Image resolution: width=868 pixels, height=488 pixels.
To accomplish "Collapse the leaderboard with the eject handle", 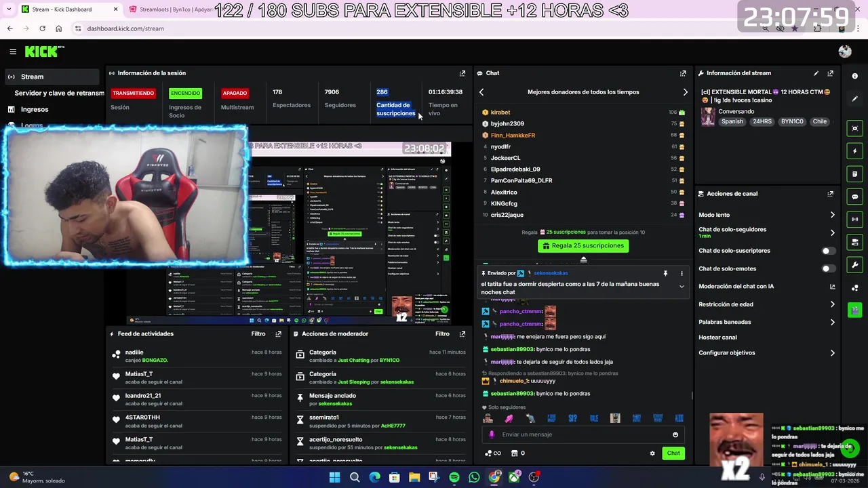I will tap(583, 260).
